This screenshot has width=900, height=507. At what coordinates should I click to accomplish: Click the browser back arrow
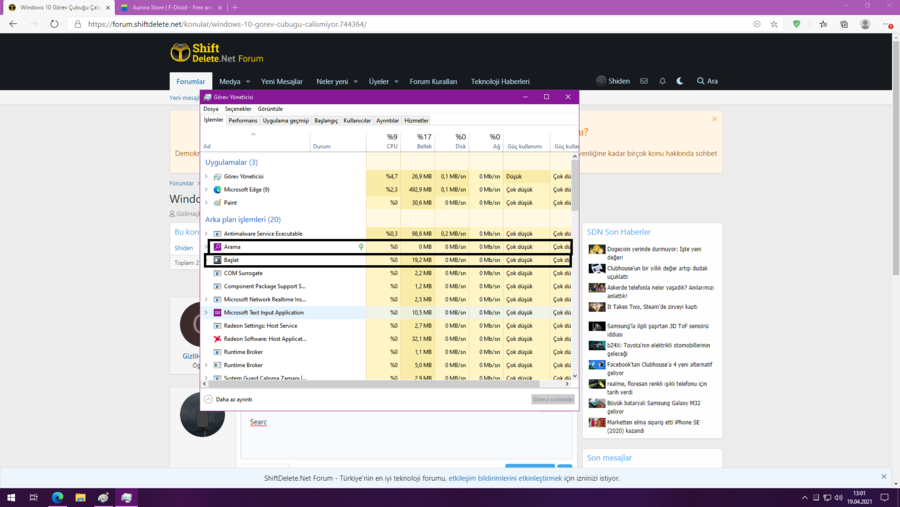(x=13, y=24)
